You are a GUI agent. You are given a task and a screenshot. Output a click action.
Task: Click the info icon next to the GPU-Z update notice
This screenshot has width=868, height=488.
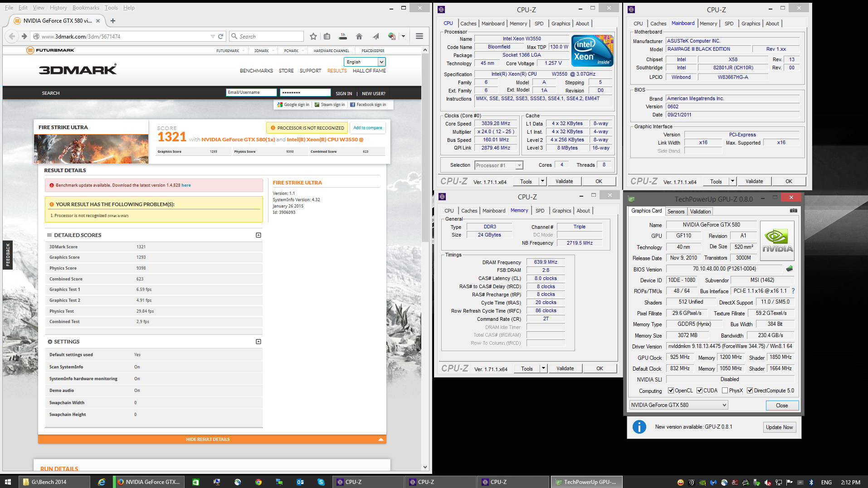[x=639, y=427]
